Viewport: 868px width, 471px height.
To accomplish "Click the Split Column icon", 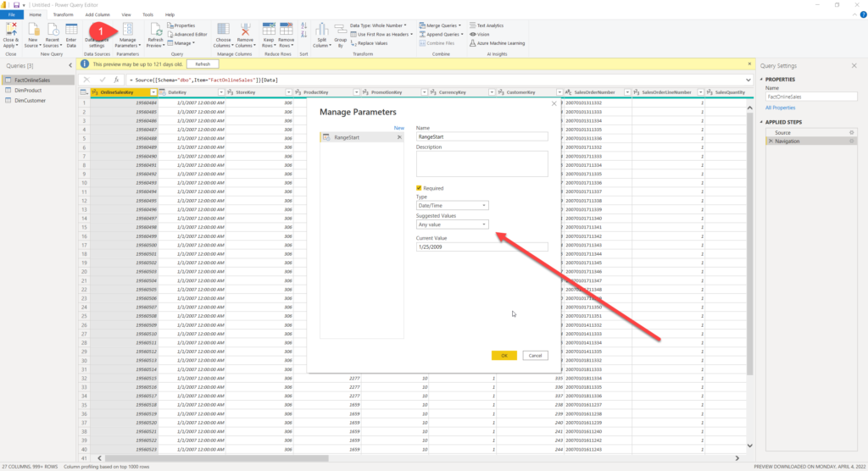I will coord(321,30).
